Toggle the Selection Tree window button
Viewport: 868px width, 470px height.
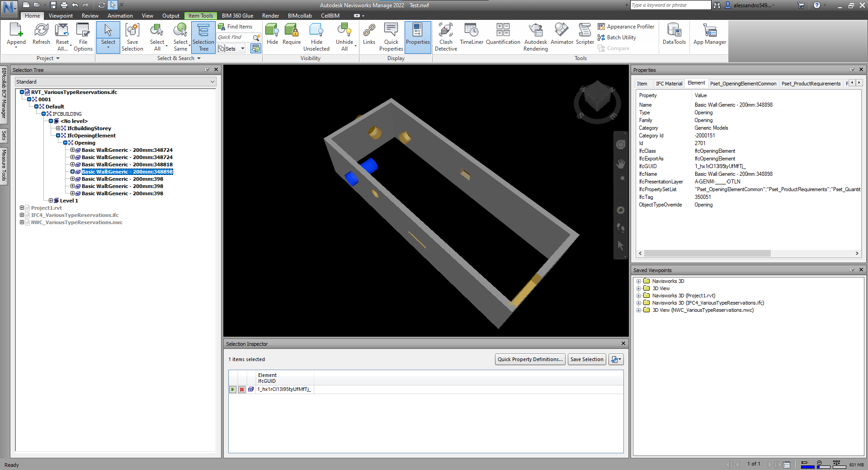203,37
